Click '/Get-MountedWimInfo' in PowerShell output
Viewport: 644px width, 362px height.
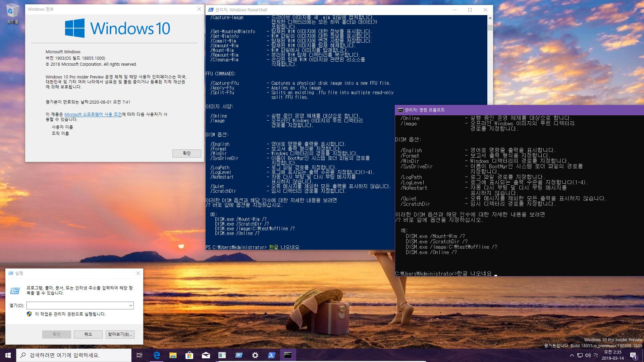pyautogui.click(x=233, y=32)
